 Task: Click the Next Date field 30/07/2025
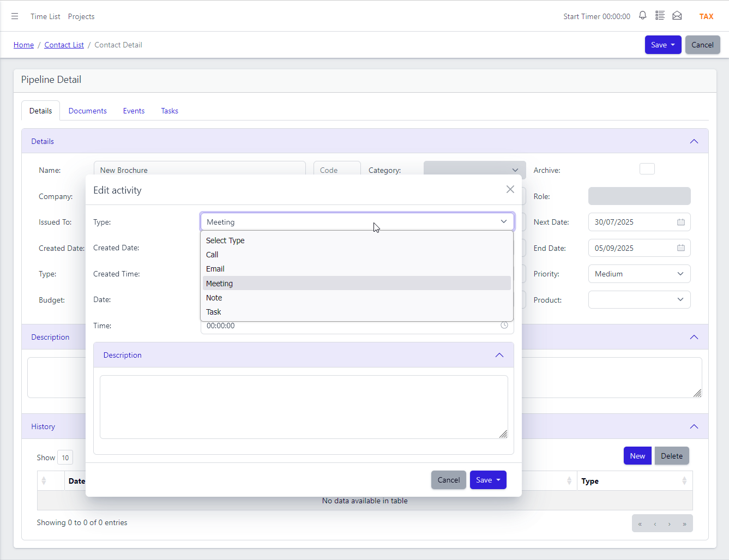tap(639, 222)
